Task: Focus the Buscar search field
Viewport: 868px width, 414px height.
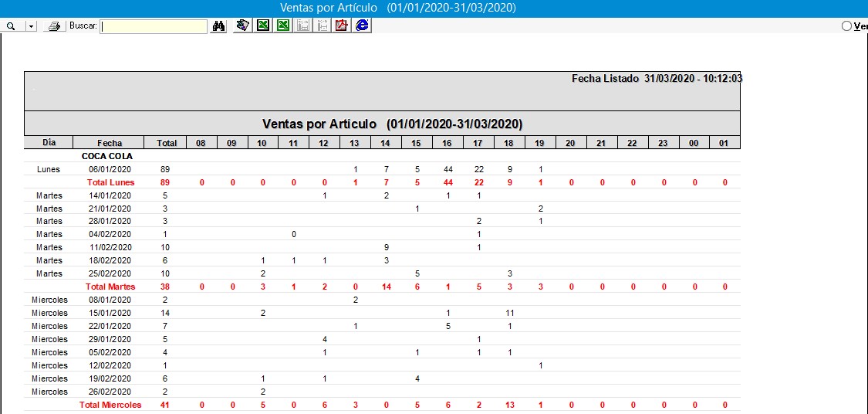Action: tap(154, 26)
